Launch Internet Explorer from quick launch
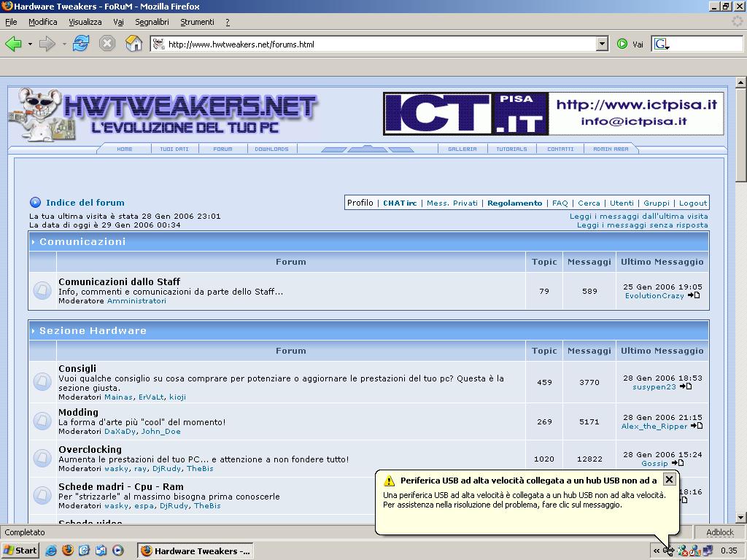The height and width of the screenshot is (560, 747). pos(51,551)
